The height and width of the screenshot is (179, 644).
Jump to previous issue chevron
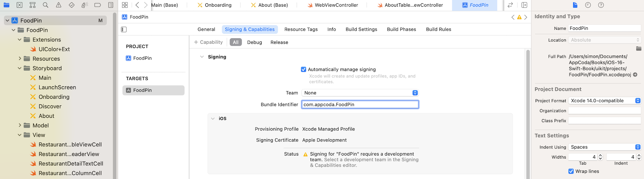click(513, 17)
